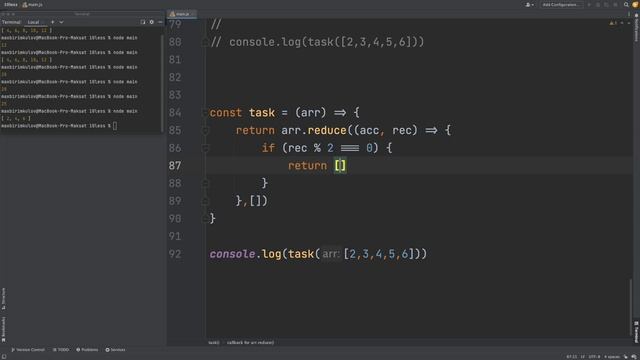Viewport: 640px width, 360px height.
Task: Open the terminal tab options chevron
Action: [61, 22]
